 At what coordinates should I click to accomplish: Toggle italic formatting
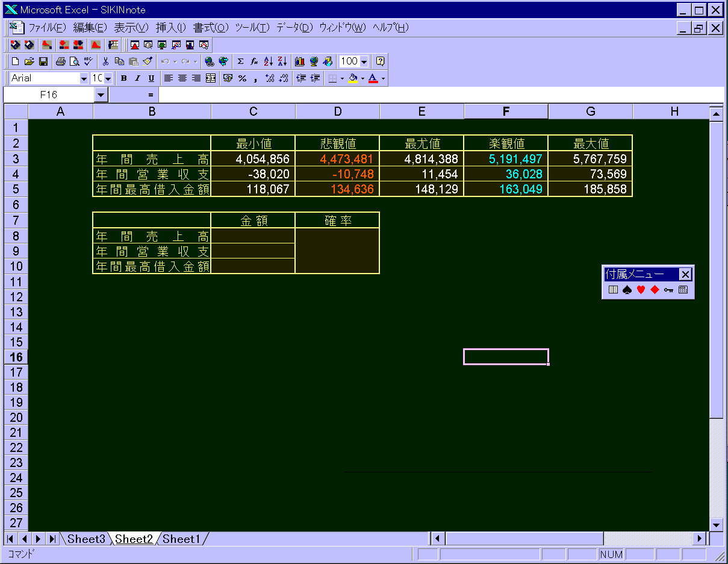point(137,78)
